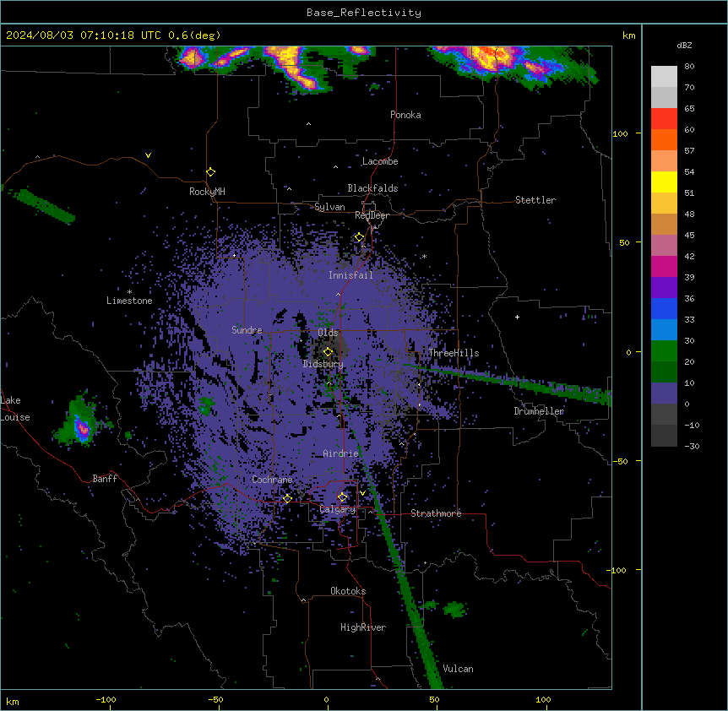Click the Airdrie city label
The height and width of the screenshot is (711, 728).
(x=341, y=453)
